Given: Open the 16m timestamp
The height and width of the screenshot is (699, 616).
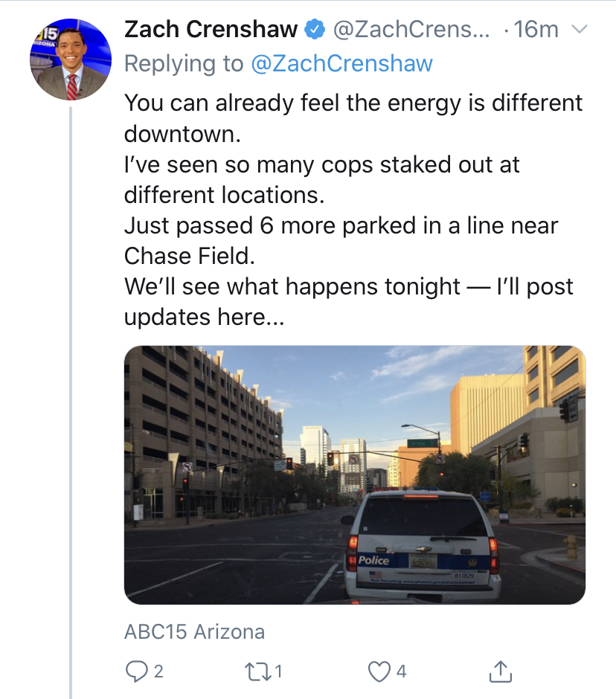Looking at the screenshot, I should (x=536, y=30).
